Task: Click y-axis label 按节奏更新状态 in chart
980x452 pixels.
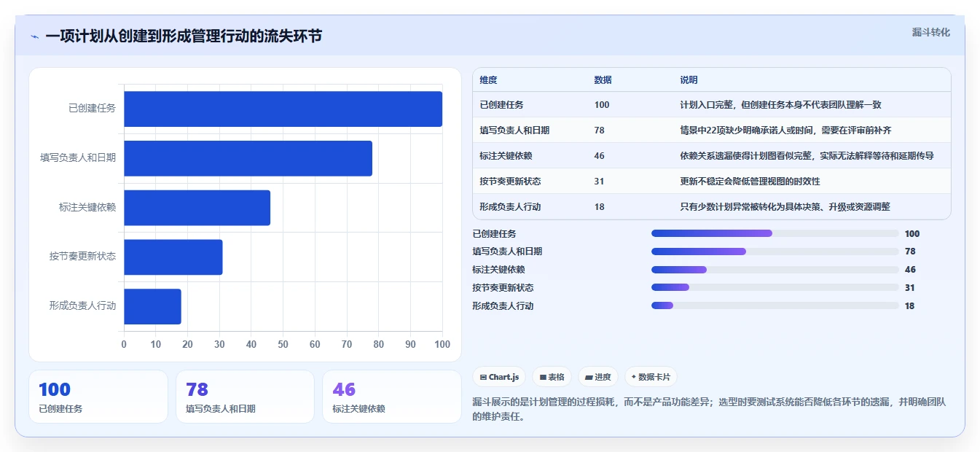Action: (x=82, y=257)
